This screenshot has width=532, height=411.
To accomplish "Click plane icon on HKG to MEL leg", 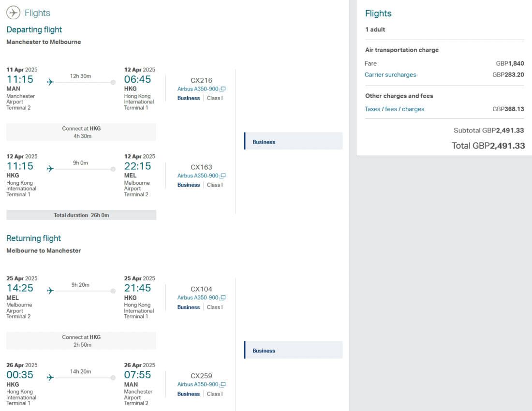I will click(50, 169).
